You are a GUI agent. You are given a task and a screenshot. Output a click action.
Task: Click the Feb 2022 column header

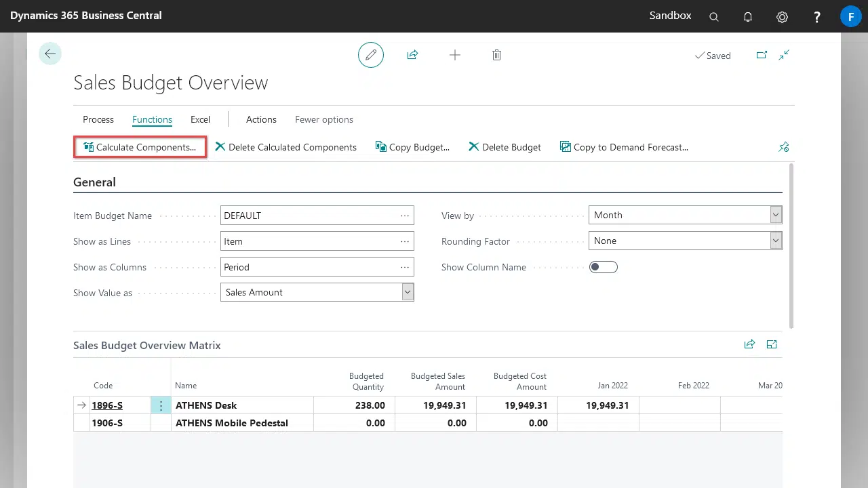point(693,385)
